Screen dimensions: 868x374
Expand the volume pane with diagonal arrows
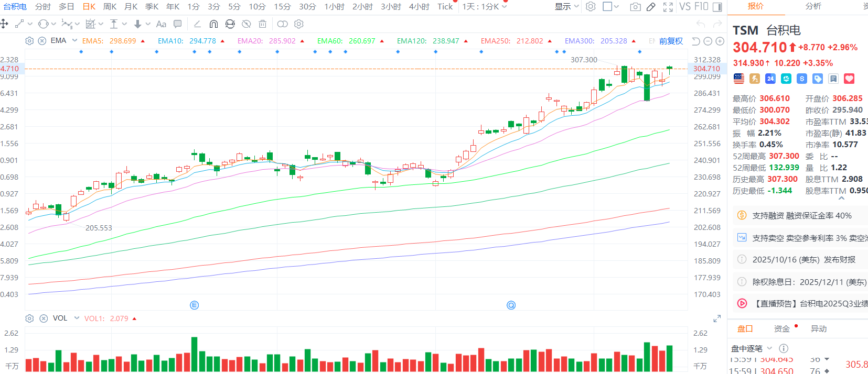(x=717, y=318)
